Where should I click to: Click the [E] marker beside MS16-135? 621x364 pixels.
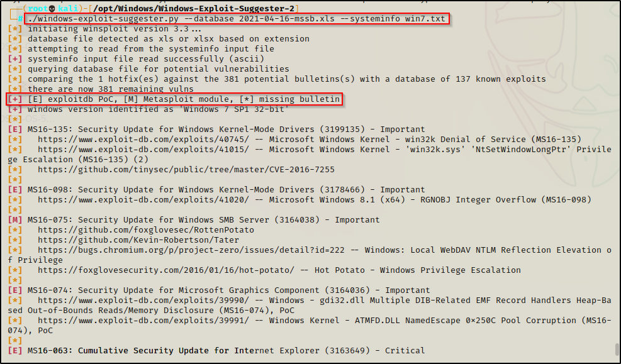[x=15, y=130]
